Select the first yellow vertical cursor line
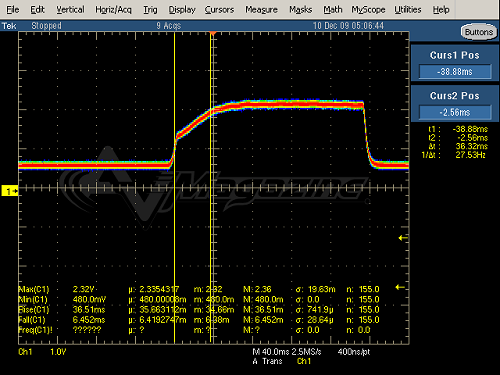The width and height of the screenshot is (500, 375). (174, 187)
